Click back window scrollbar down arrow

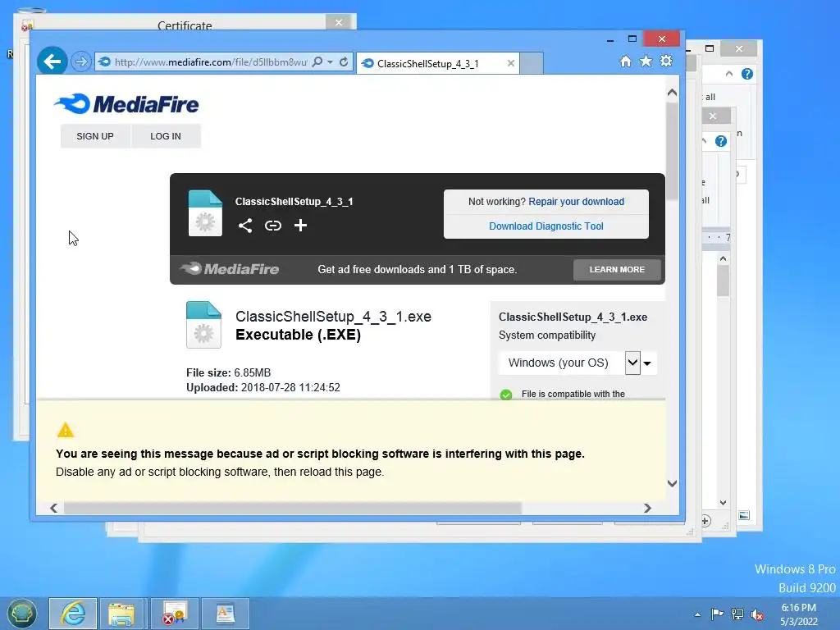point(723,503)
